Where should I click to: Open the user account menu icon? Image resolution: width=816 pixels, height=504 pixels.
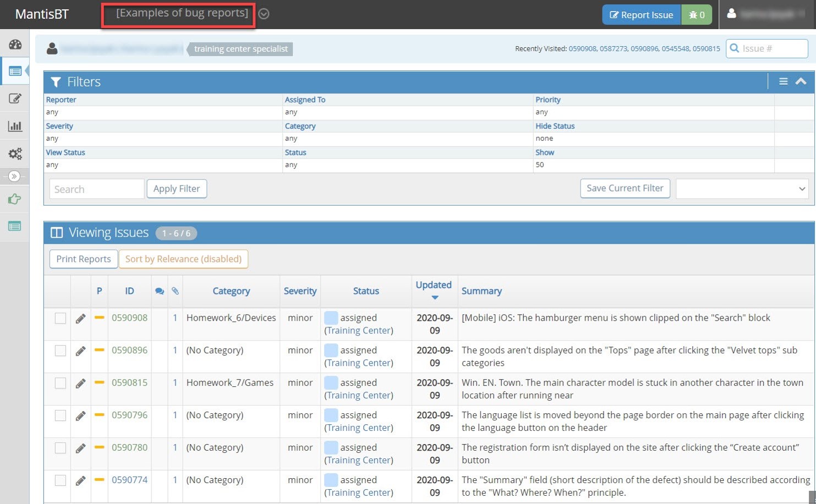[731, 14]
